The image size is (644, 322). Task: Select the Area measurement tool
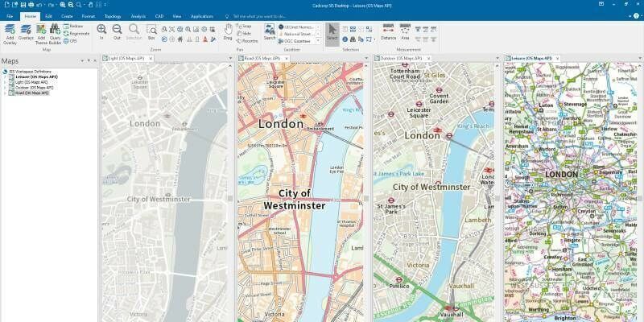click(x=405, y=32)
